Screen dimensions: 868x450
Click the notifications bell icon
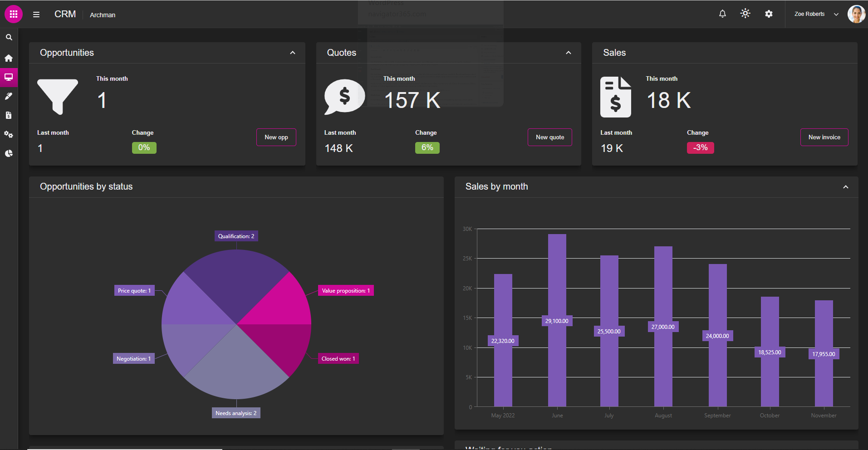click(x=722, y=14)
